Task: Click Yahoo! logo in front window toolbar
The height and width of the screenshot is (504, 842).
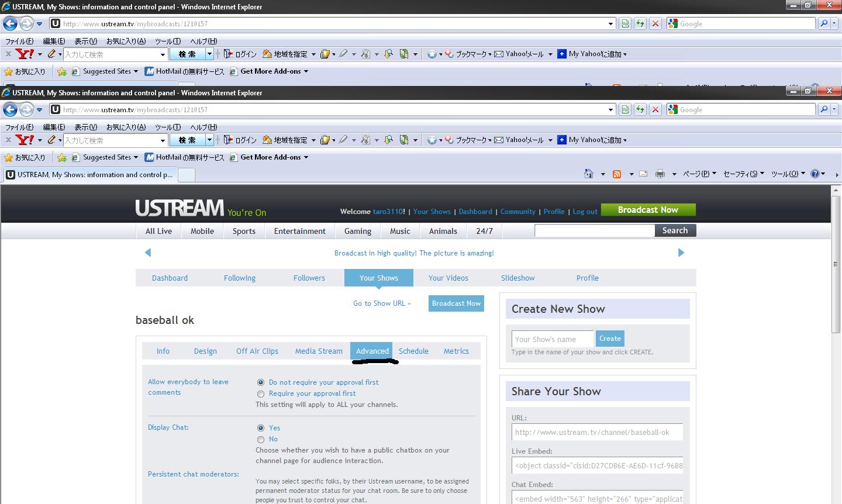Action: click(x=25, y=140)
